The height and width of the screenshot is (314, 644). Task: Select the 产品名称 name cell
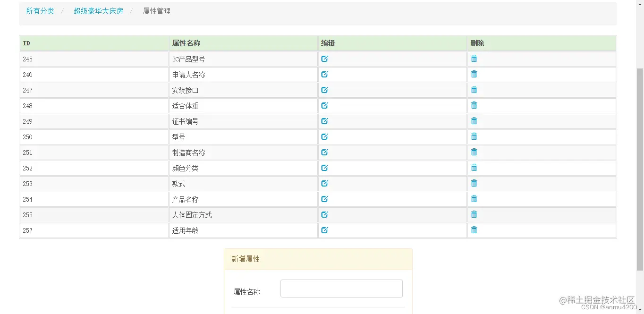point(244,199)
